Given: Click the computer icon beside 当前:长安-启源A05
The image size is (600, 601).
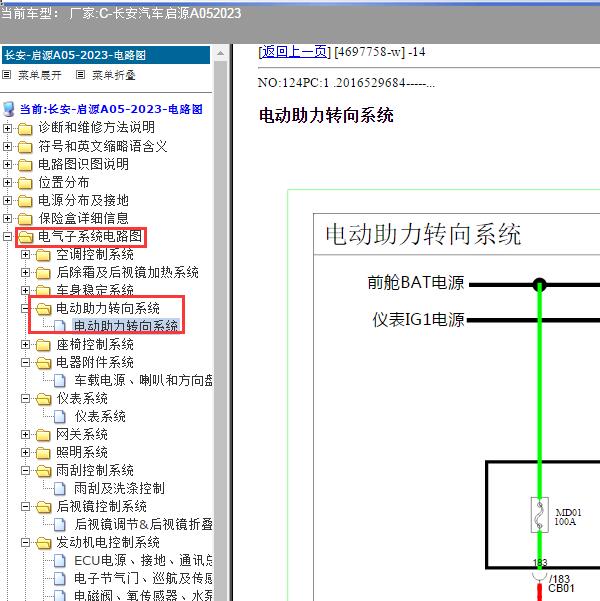Looking at the screenshot, I should click(9, 109).
